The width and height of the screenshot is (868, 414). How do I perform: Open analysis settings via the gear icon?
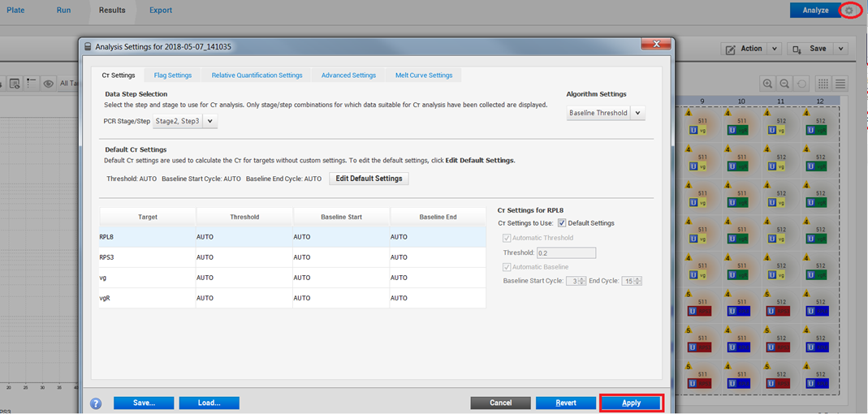click(849, 10)
